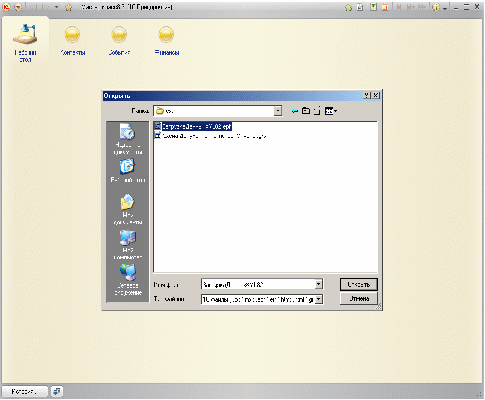Open the Finances section, the last yellow one
This screenshot has width=485, height=400.
point(166,41)
